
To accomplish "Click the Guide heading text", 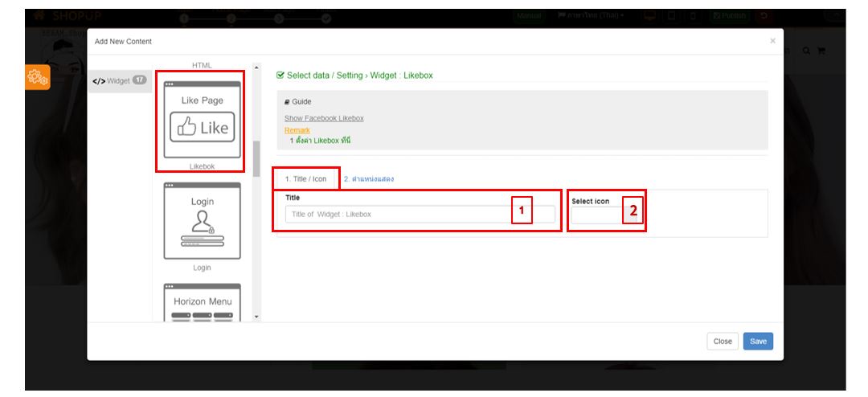I will [x=298, y=102].
